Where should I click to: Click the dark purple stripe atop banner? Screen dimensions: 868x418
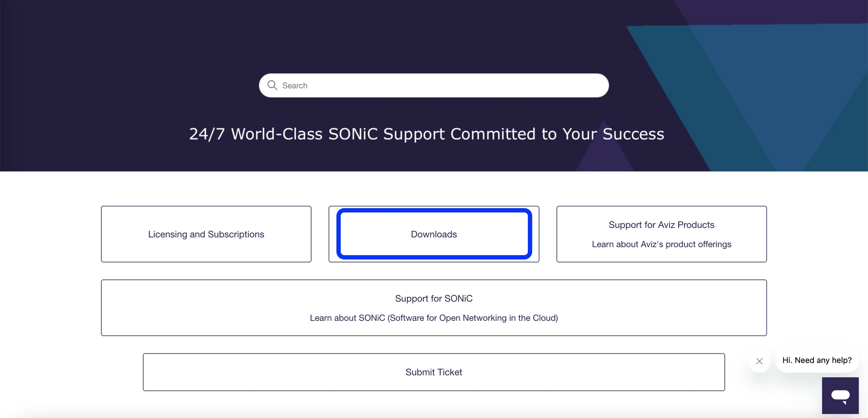tap(772, 11)
